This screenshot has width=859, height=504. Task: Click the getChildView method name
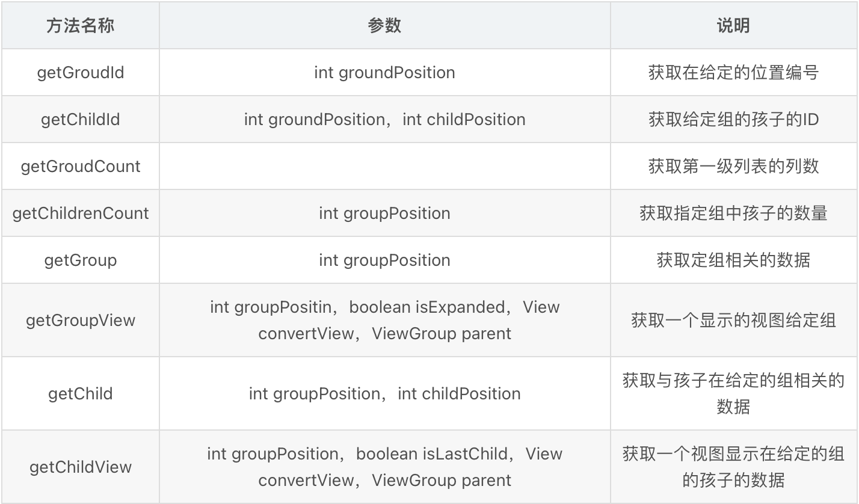point(80,467)
